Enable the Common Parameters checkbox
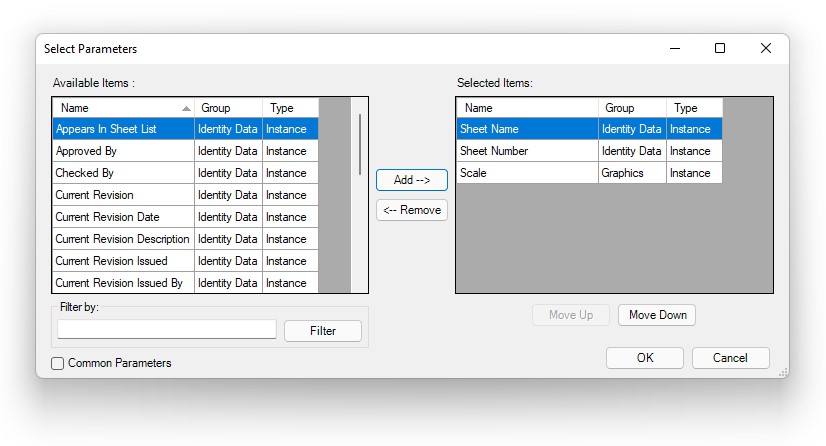The image size is (826, 446). coord(58,363)
